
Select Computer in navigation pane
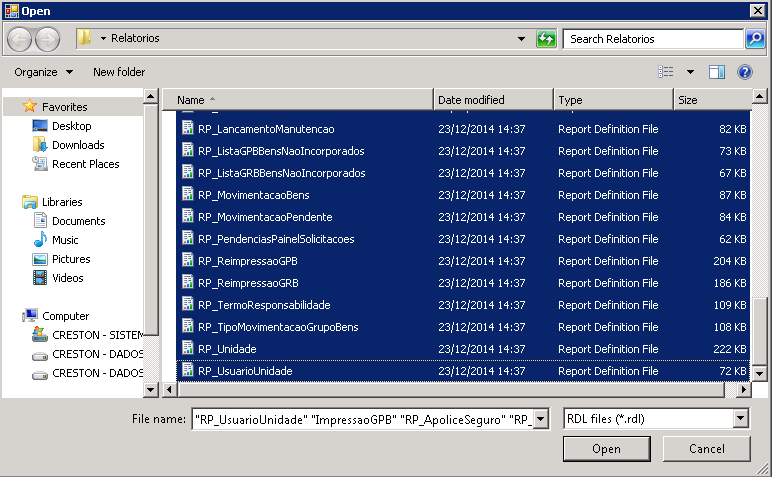(x=65, y=316)
